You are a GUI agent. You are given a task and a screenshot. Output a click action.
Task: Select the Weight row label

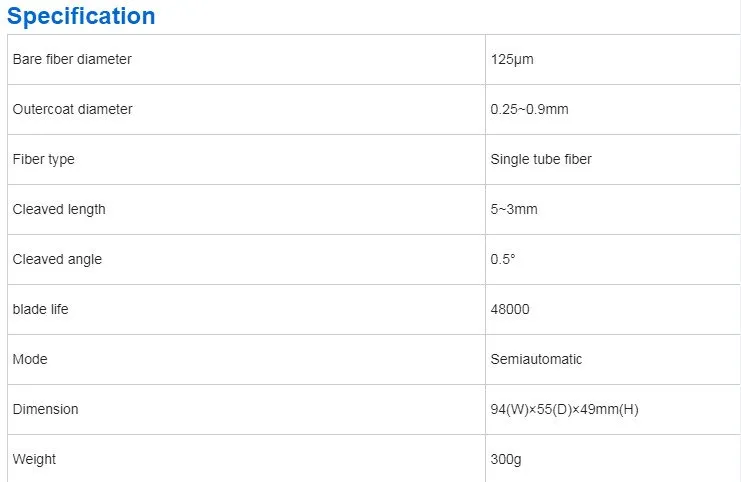[x=35, y=459]
